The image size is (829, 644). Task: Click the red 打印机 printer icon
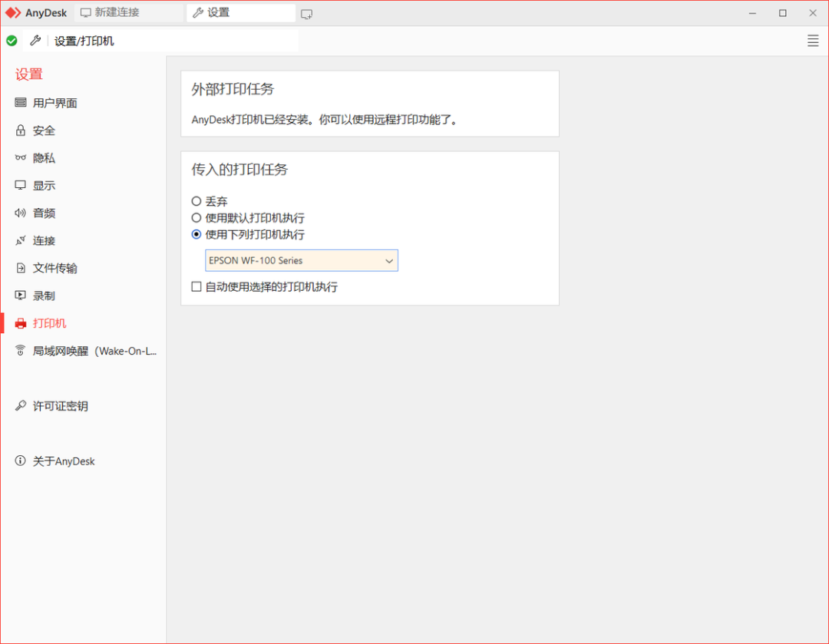pyautogui.click(x=21, y=323)
